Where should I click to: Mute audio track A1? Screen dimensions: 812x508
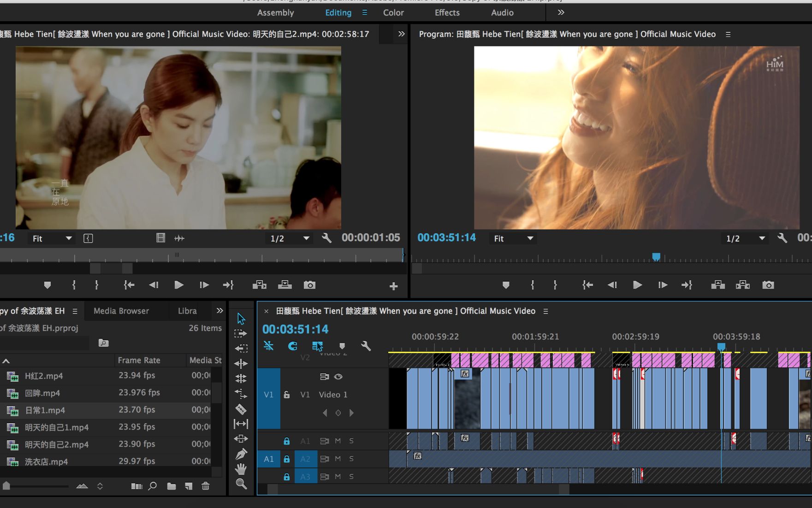[x=338, y=441]
